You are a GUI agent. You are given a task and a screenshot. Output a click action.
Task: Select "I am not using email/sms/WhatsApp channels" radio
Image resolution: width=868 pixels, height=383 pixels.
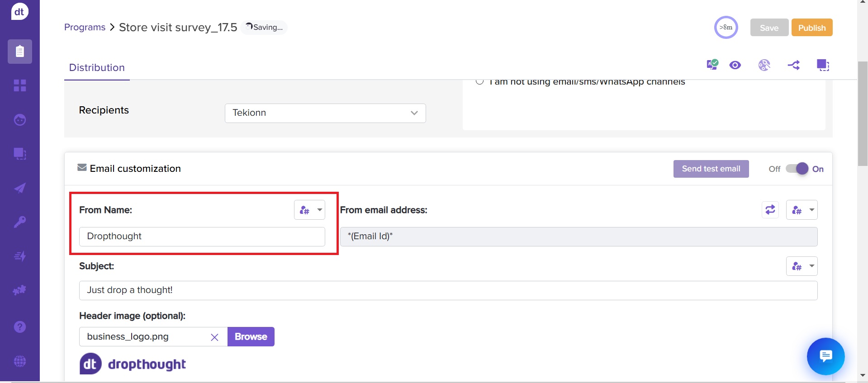[x=480, y=82]
